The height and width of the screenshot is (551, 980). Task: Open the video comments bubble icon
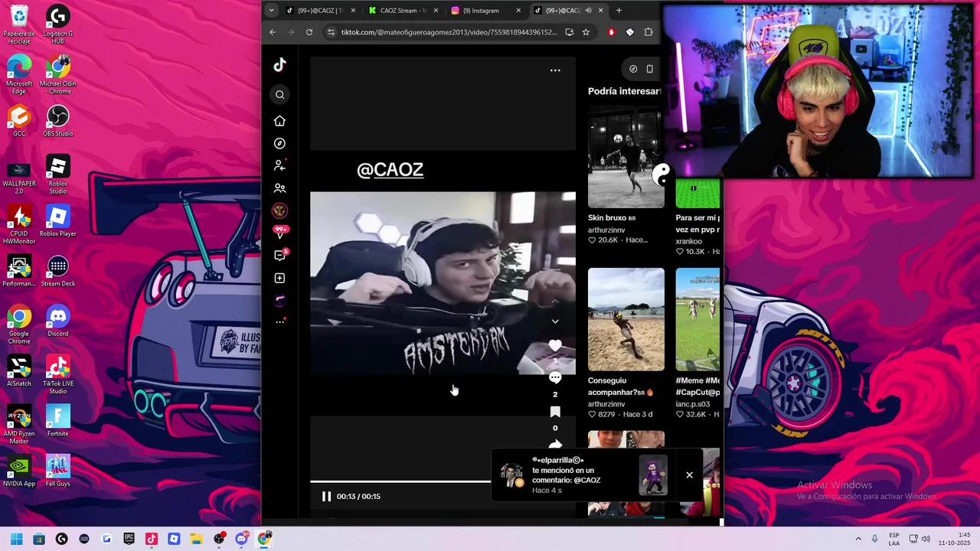[x=555, y=378]
